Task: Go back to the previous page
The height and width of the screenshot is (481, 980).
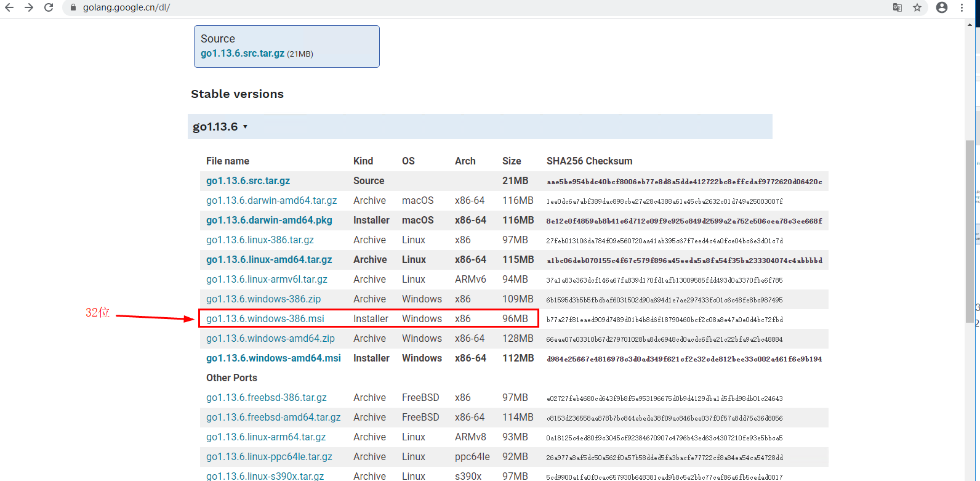Action: click(x=9, y=7)
